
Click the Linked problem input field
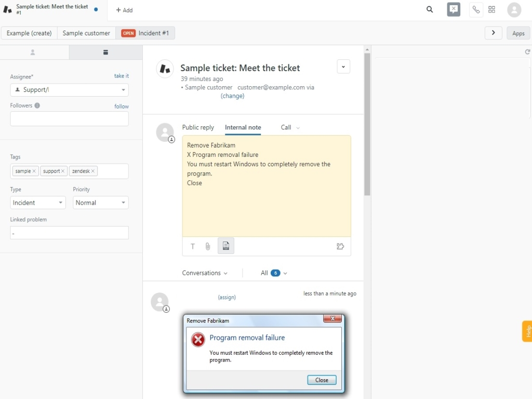[x=69, y=233]
